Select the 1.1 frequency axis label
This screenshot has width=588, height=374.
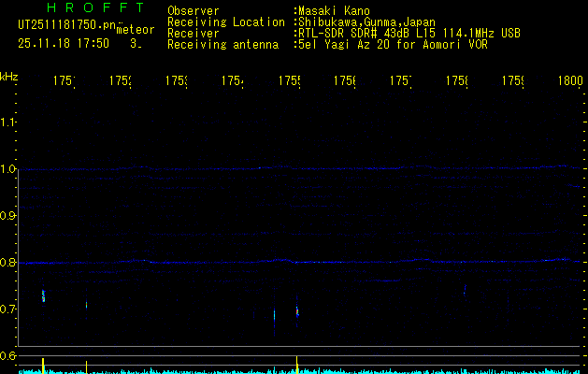pyautogui.click(x=8, y=122)
